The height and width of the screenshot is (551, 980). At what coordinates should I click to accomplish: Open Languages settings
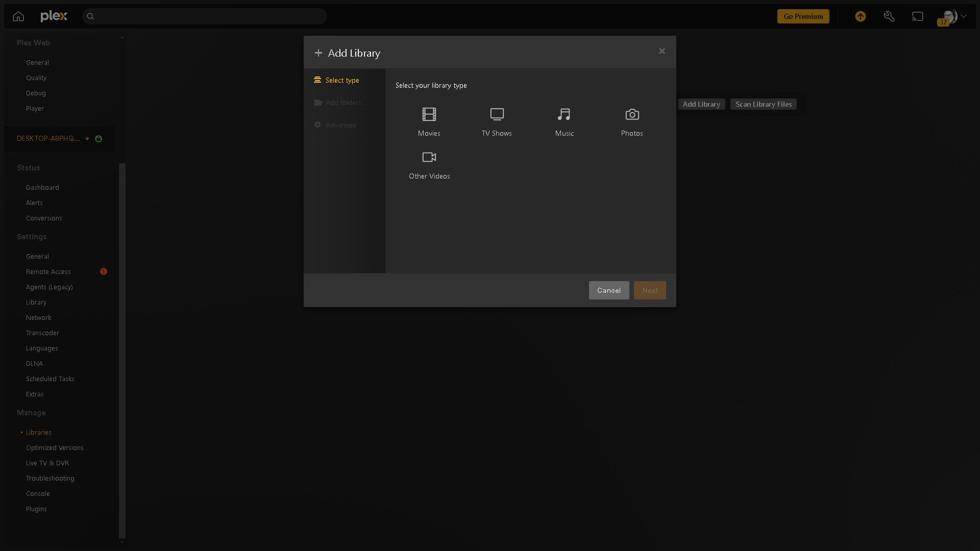(x=42, y=348)
